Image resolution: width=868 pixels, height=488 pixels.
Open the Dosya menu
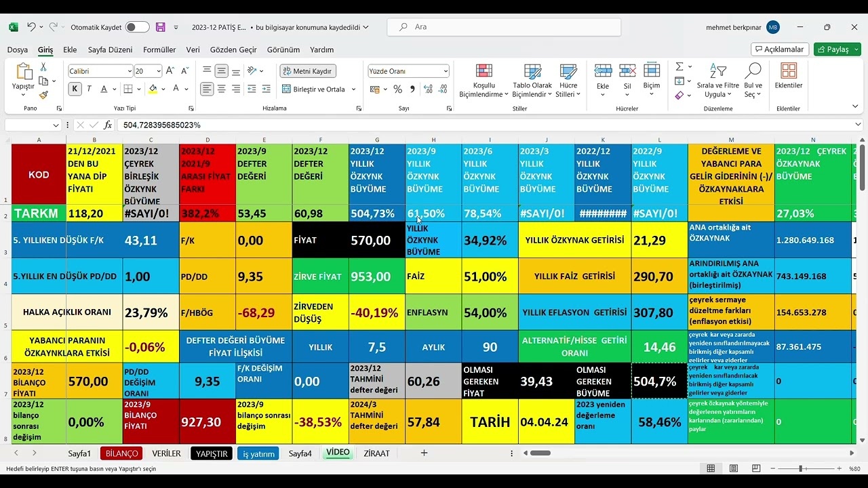click(x=18, y=49)
